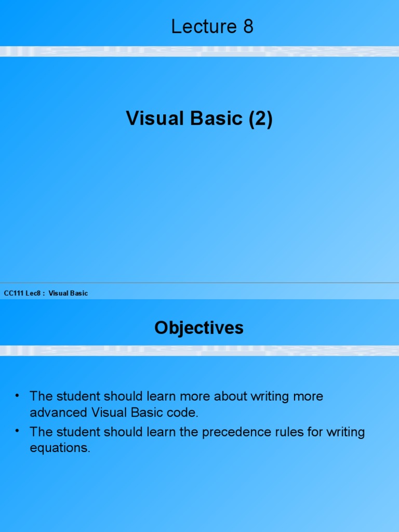Viewport: 399px width, 532px height.
Task: Click the second bullet marker under Objectives
Action: [18, 431]
